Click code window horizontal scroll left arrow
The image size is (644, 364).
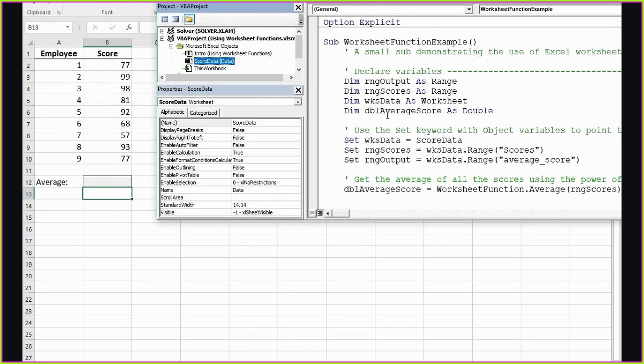tap(328, 213)
